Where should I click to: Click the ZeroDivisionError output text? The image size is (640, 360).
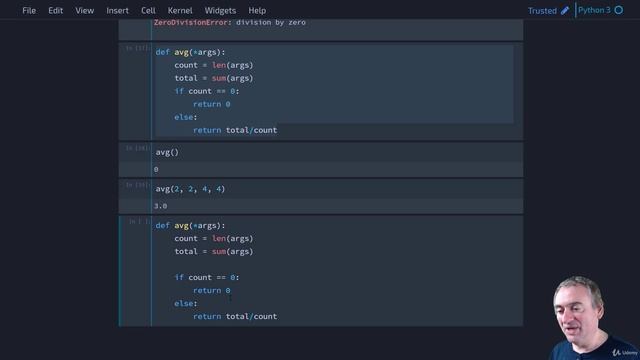[x=229, y=22]
